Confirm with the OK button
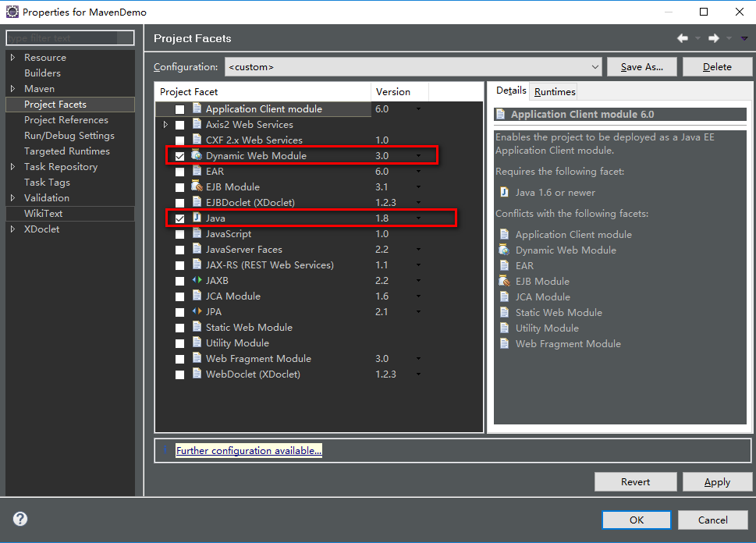 637,520
